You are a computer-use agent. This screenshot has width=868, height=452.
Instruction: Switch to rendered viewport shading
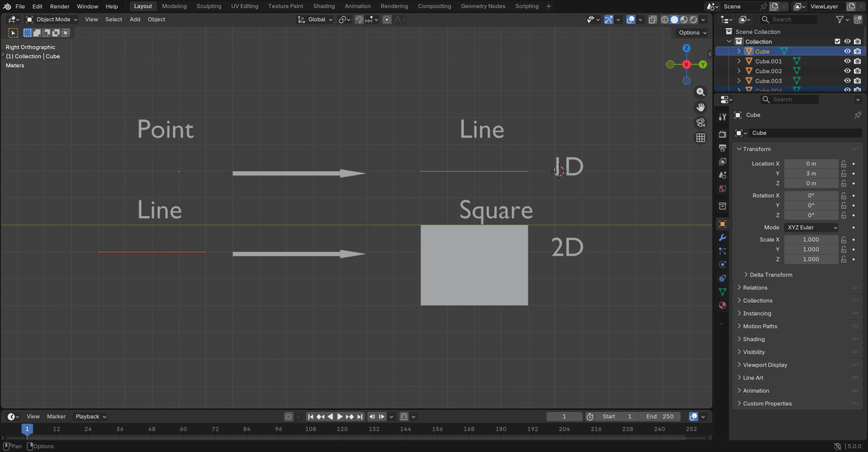pos(693,20)
